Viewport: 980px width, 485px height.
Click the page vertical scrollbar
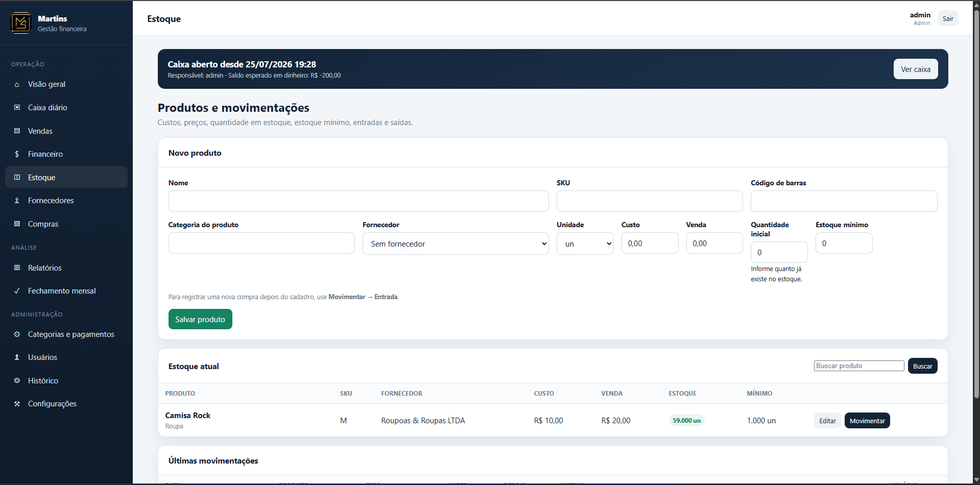pyautogui.click(x=976, y=204)
